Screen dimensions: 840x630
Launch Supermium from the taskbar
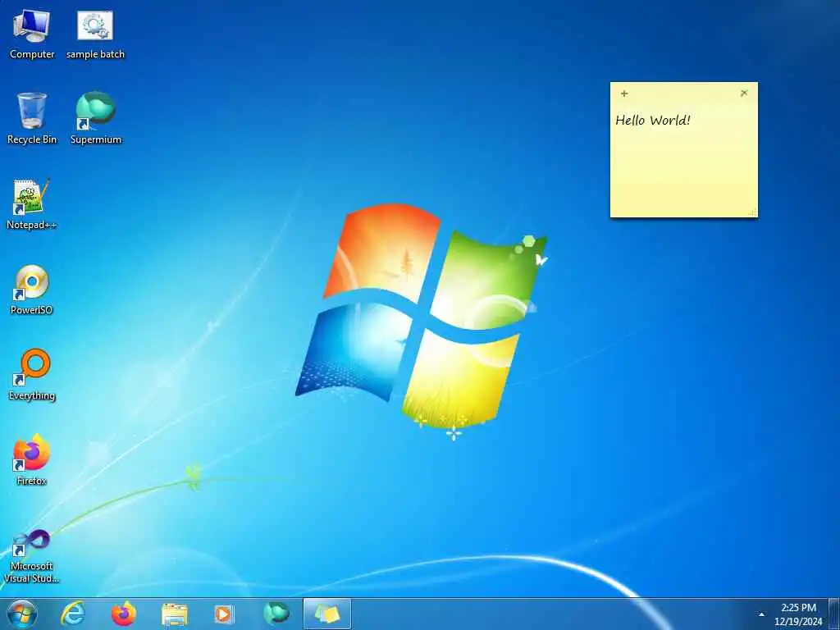[x=276, y=614]
